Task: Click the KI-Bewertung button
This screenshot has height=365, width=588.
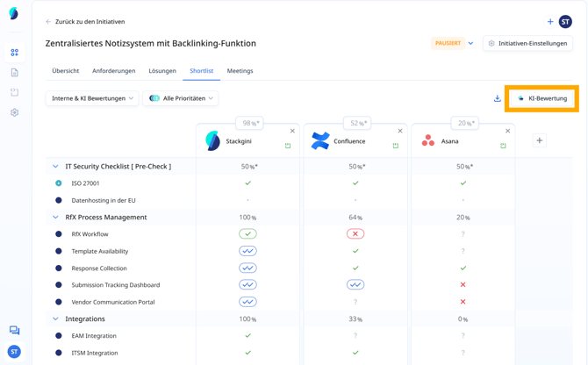Action: (541, 99)
